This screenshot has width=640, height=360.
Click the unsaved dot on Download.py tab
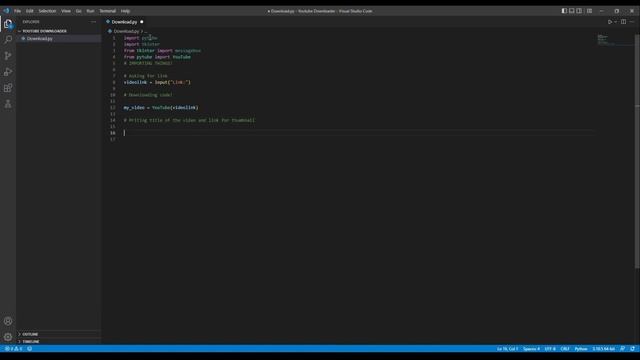142,22
